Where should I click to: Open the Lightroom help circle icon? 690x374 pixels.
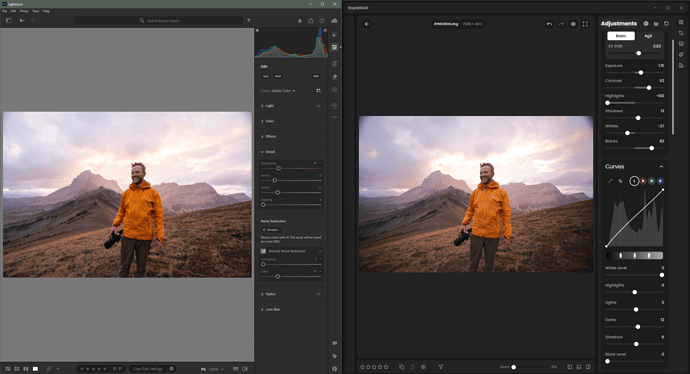point(322,21)
